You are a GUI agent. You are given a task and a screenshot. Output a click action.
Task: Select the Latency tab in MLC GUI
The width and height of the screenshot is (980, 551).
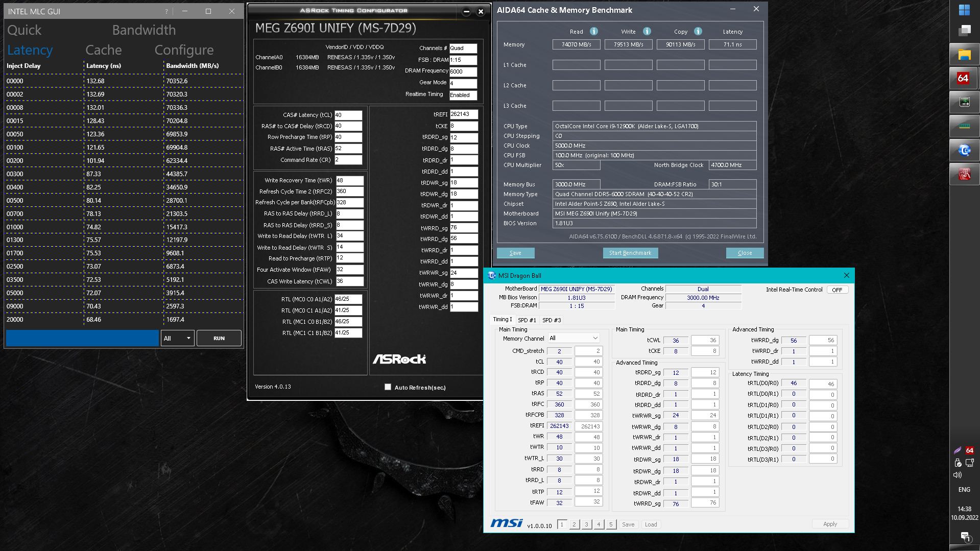pos(30,50)
